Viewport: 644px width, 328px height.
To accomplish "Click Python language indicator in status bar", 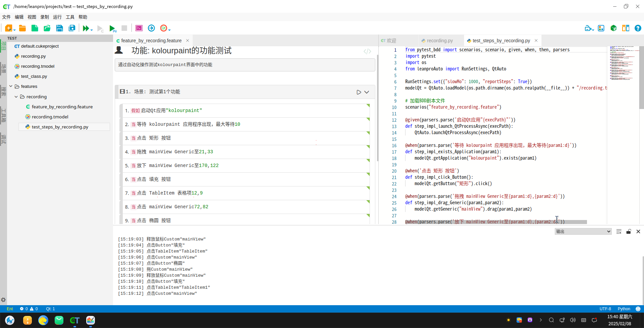I will [x=624, y=309].
